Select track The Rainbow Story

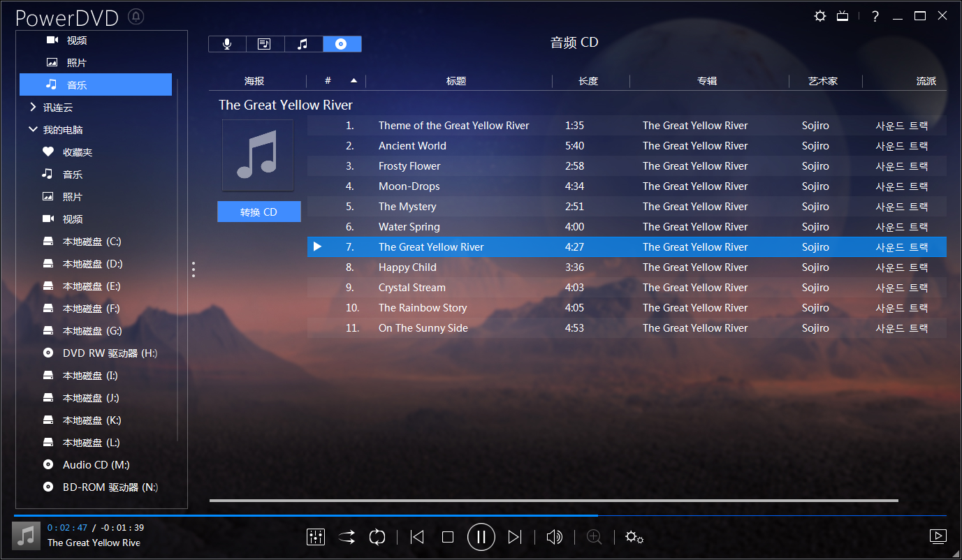pyautogui.click(x=627, y=308)
